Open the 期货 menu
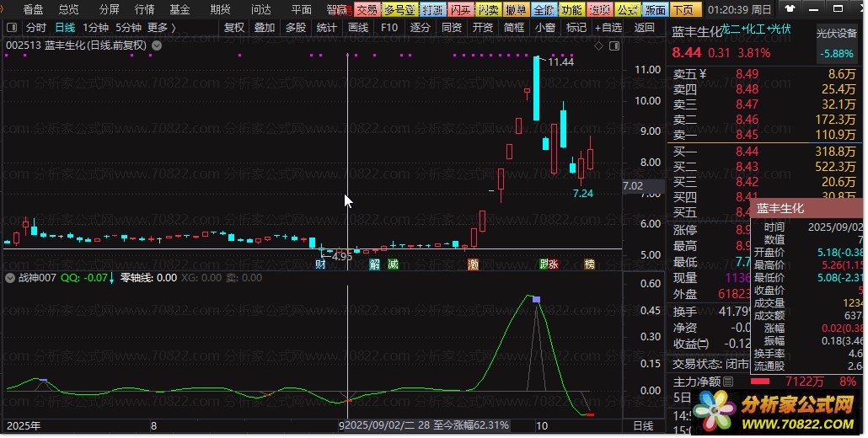Viewport: 868px width, 438px height. coord(220,9)
